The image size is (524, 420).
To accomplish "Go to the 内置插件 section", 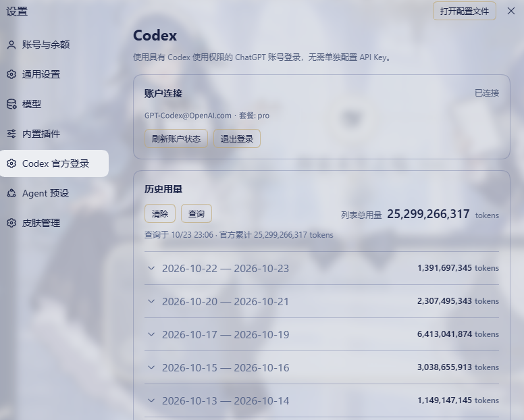I will tap(54, 134).
